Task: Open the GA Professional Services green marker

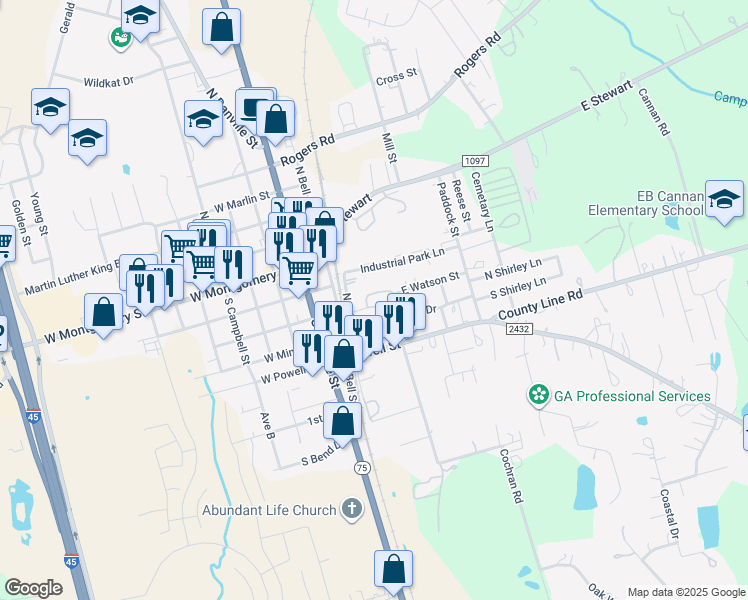Action: 539,395
